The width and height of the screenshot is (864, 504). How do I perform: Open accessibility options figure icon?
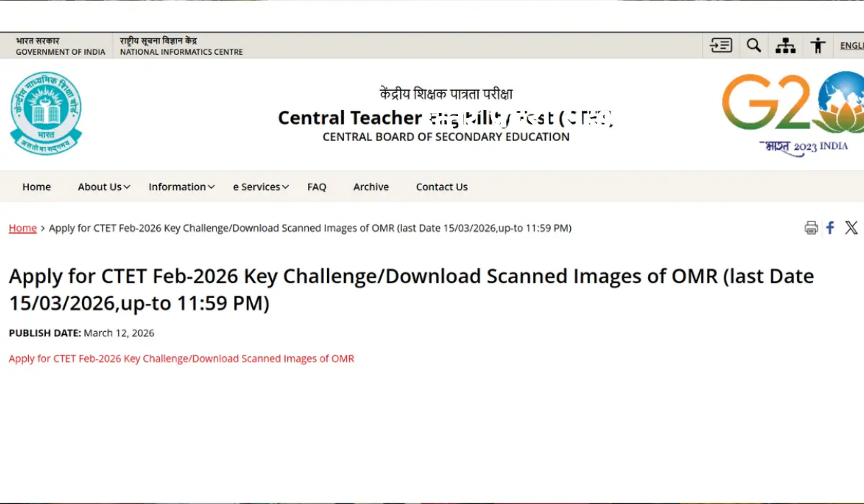[817, 45]
